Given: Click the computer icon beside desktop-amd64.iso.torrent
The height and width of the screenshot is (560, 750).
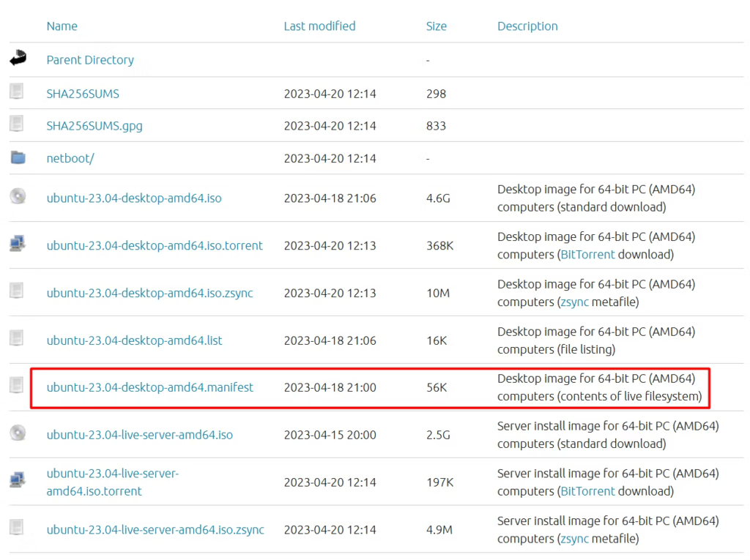Looking at the screenshot, I should (18, 244).
